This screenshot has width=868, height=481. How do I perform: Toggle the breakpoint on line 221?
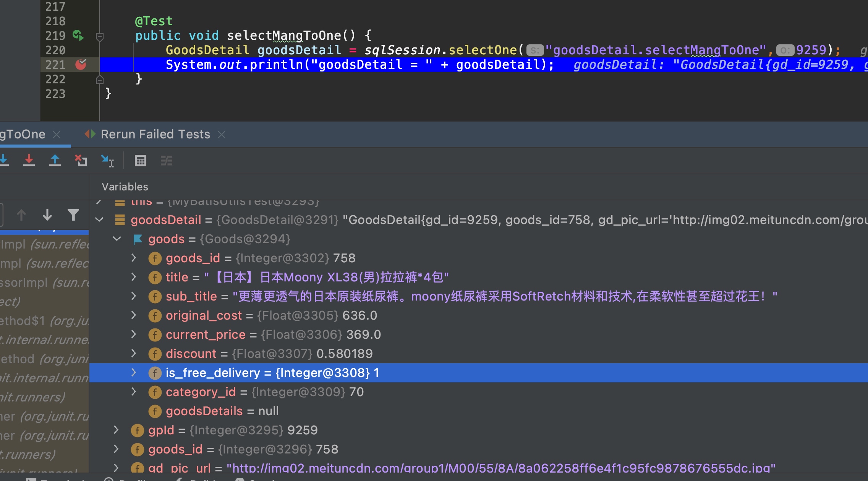(x=81, y=65)
